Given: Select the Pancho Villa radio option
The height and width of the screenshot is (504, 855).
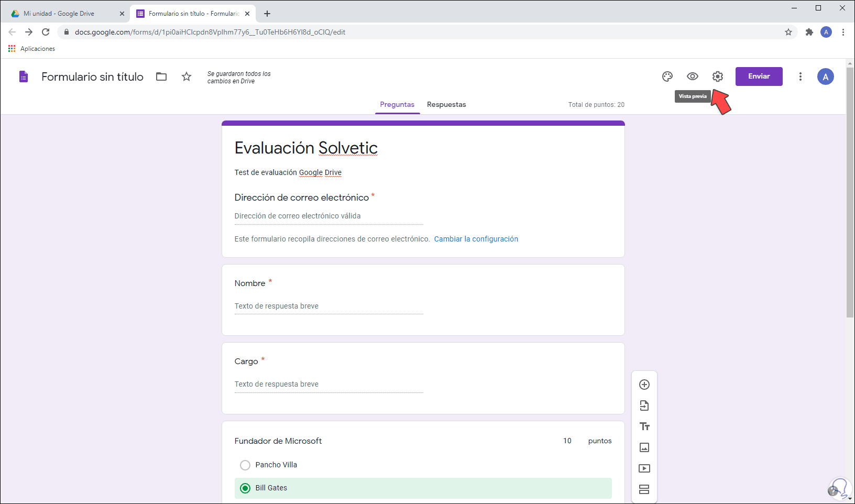Looking at the screenshot, I should [x=245, y=465].
